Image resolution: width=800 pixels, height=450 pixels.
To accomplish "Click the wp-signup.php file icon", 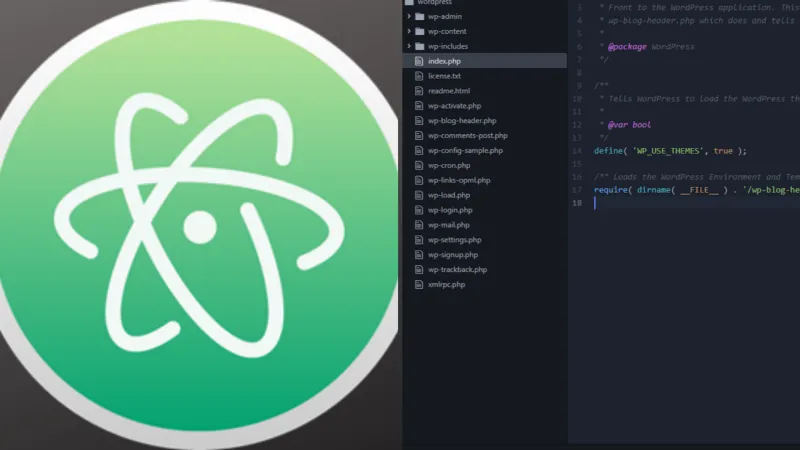I will coord(419,255).
